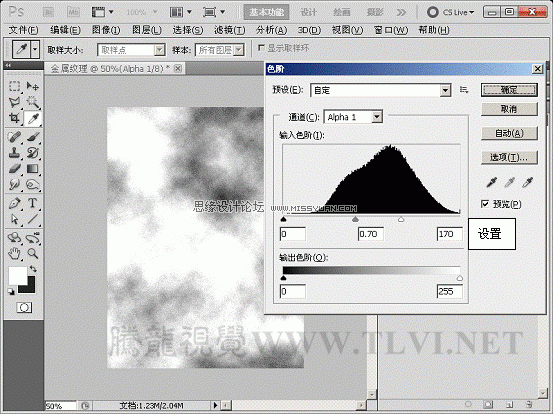Open the 文件(F) menu
The height and width of the screenshot is (414, 553).
23,30
